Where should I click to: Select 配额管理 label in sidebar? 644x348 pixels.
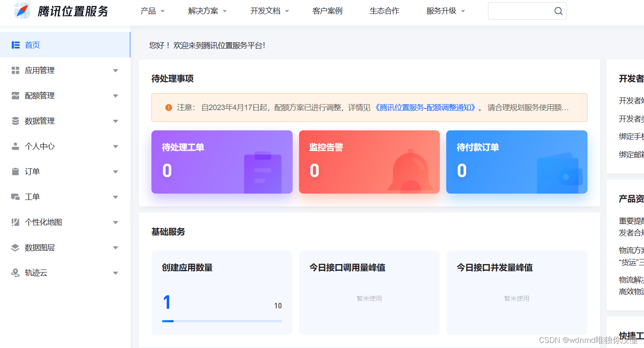click(40, 96)
